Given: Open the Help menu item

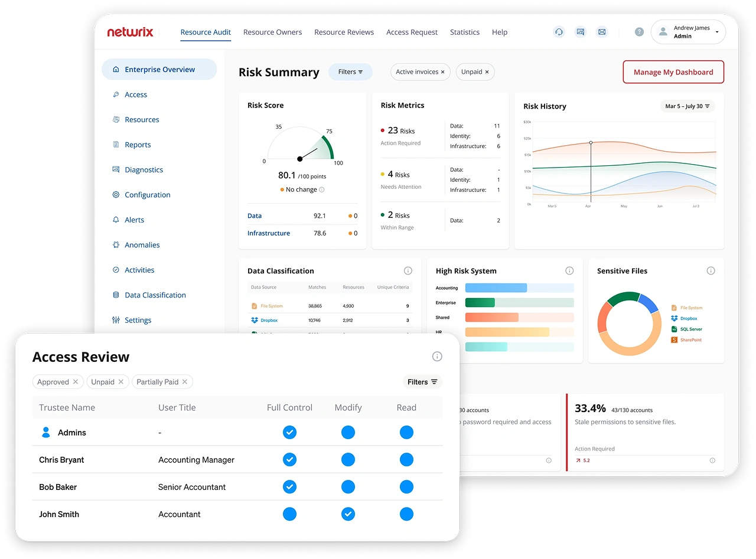Looking at the screenshot, I should 500,32.
